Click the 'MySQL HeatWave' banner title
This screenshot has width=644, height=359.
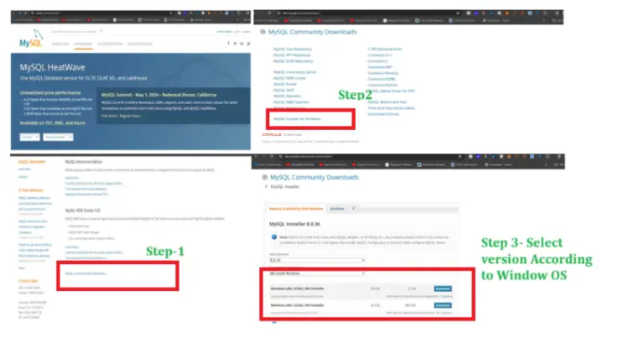click(52, 67)
